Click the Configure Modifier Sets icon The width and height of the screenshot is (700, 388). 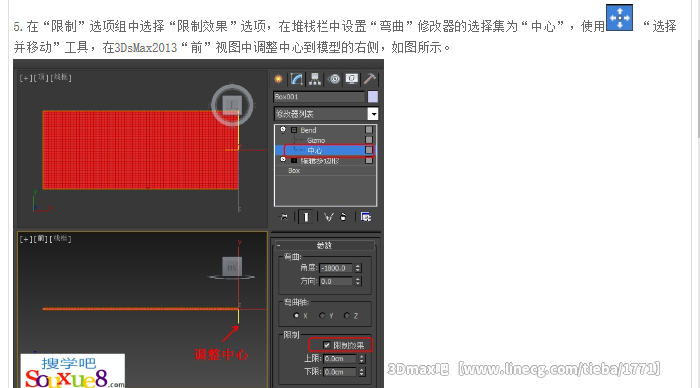click(366, 217)
